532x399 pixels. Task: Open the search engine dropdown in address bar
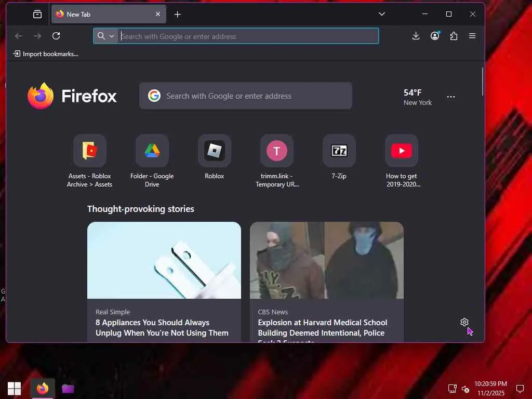(x=105, y=36)
